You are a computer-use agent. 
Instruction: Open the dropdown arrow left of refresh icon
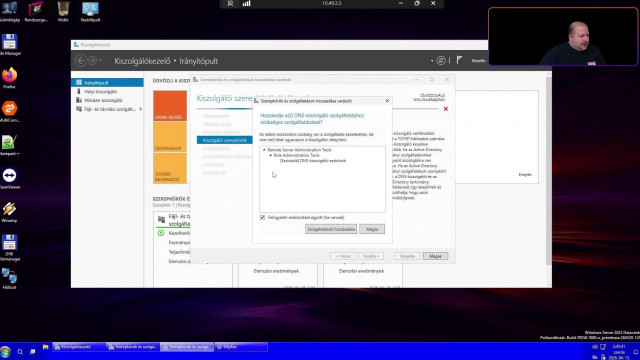pyautogui.click(x=432, y=61)
